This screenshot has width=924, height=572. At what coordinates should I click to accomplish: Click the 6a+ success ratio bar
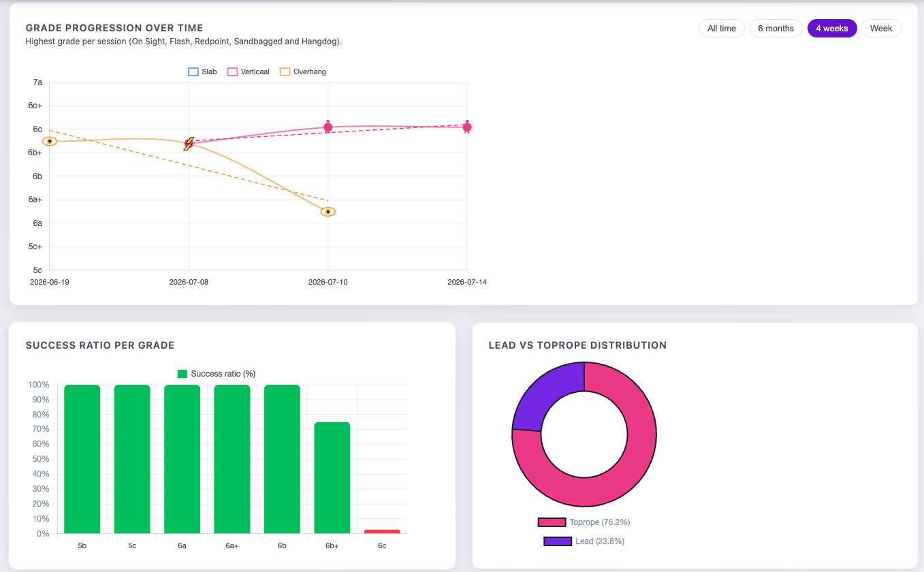coord(232,459)
